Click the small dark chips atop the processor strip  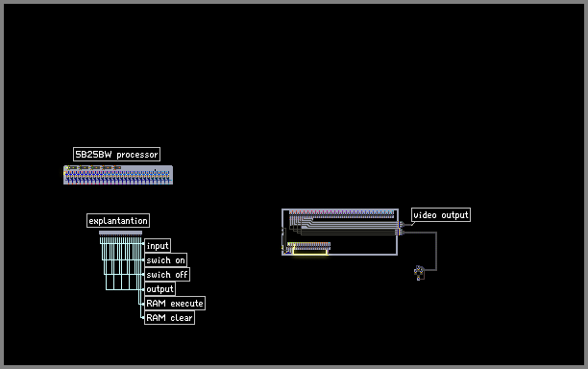click(93, 167)
